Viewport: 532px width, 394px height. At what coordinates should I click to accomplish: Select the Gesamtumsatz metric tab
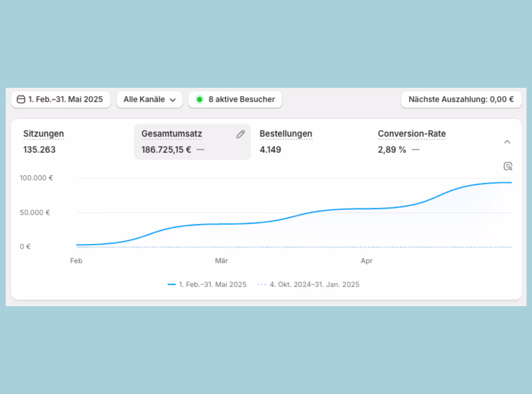pyautogui.click(x=192, y=141)
